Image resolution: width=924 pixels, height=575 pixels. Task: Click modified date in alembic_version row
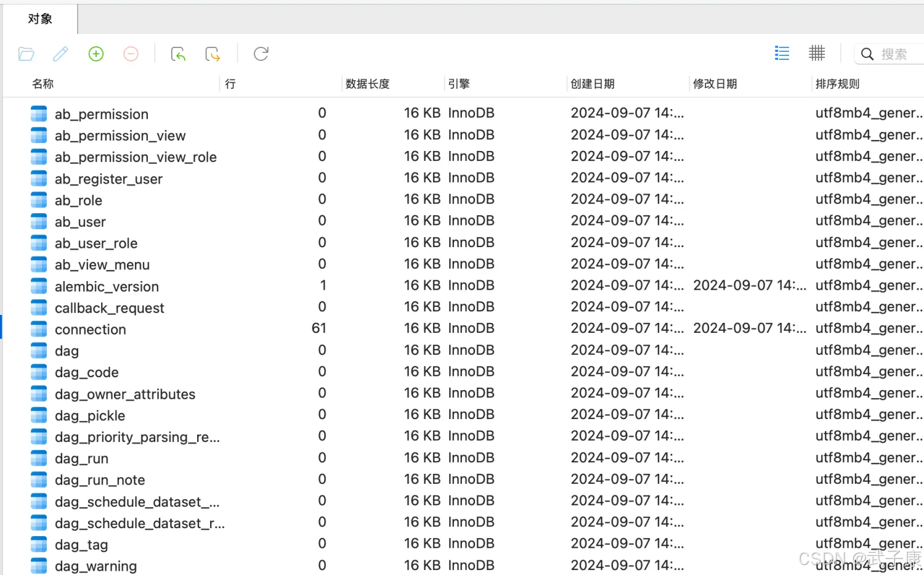(x=750, y=285)
